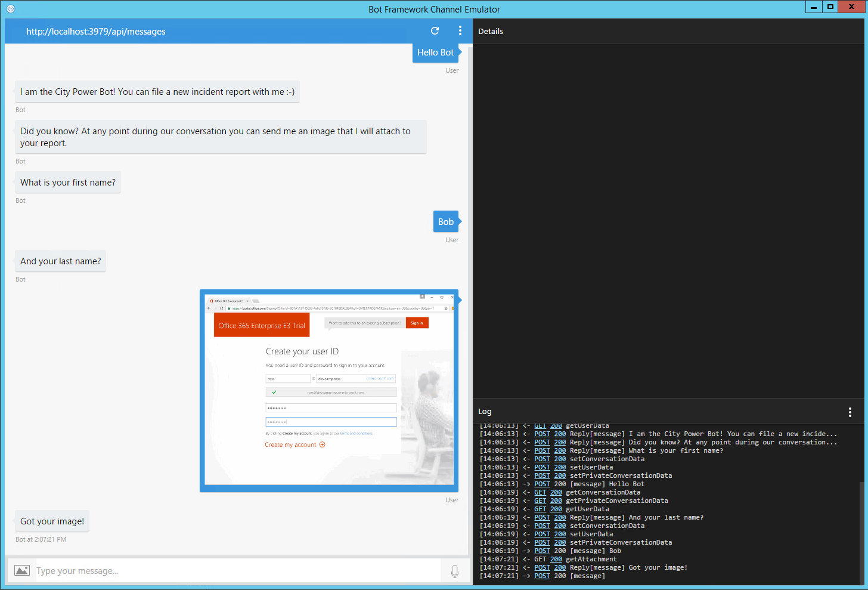This screenshot has width=868, height=590.
Task: Select the 'And your last name?' message
Action: [x=61, y=261]
